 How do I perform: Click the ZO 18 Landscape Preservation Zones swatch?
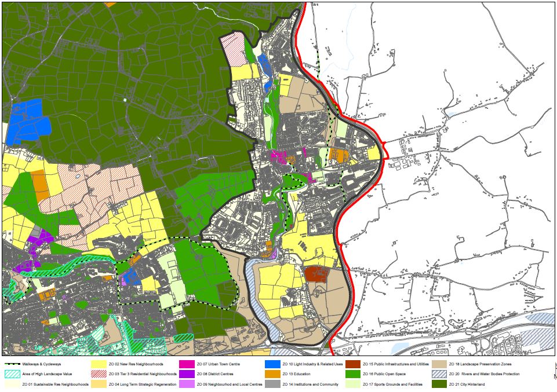438,364
